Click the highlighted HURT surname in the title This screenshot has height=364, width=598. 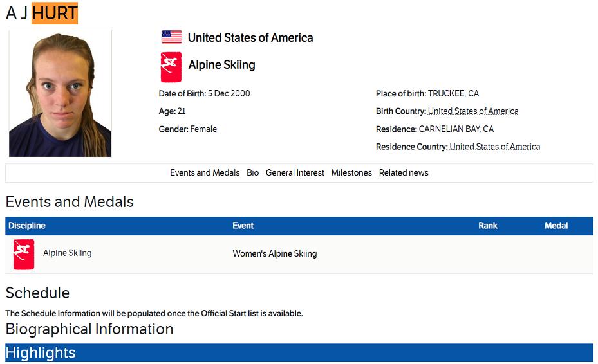click(55, 13)
